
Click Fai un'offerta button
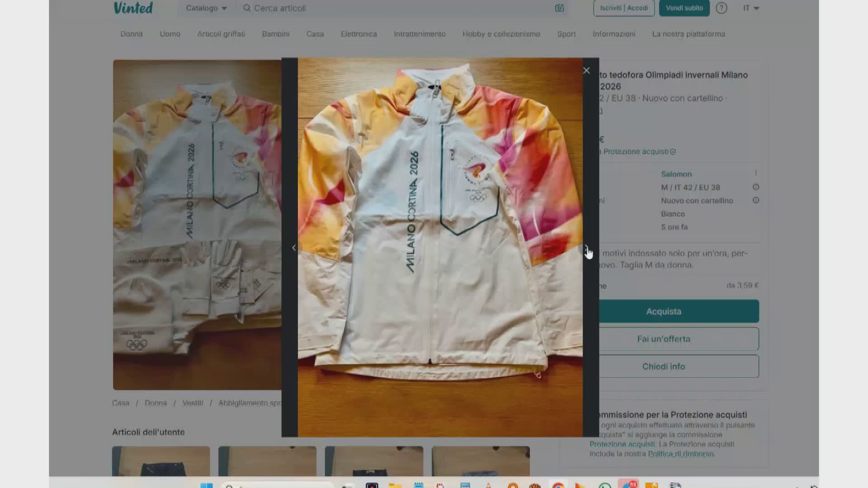tap(663, 339)
